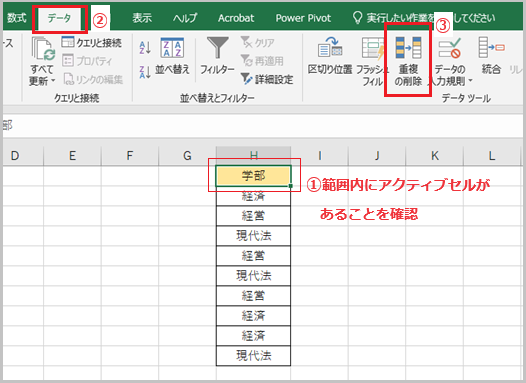Click the 実行したい作業 search box
526x383 pixels.
(424, 18)
